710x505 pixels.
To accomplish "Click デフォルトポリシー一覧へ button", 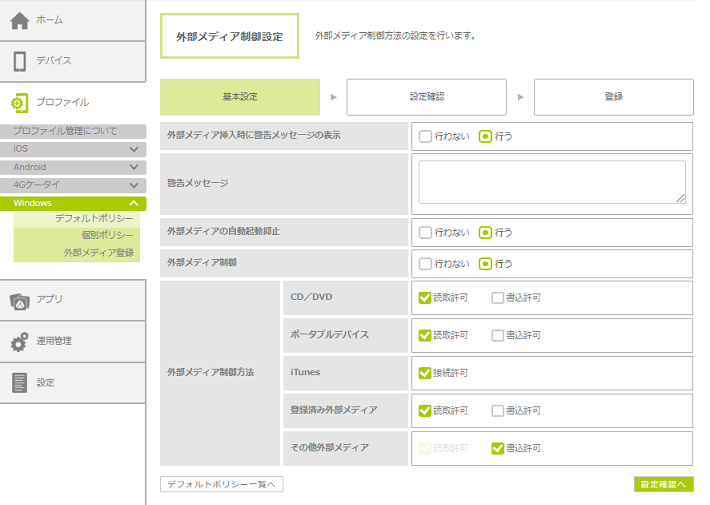I will coord(222,484).
